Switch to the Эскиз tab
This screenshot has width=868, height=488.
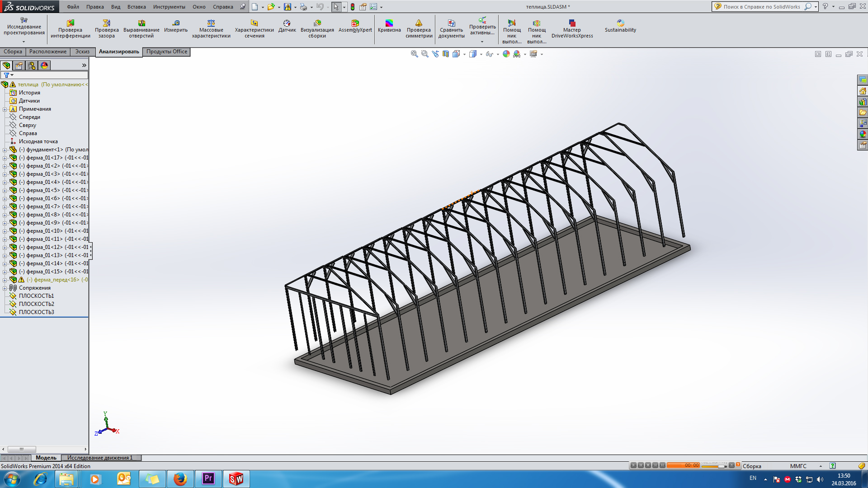pyautogui.click(x=82, y=52)
